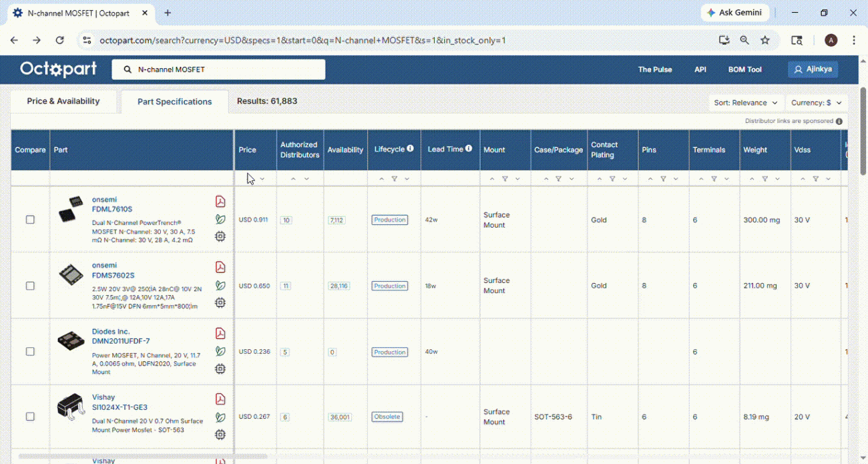
Task: Open part link FDML7610S
Action: [x=112, y=209]
